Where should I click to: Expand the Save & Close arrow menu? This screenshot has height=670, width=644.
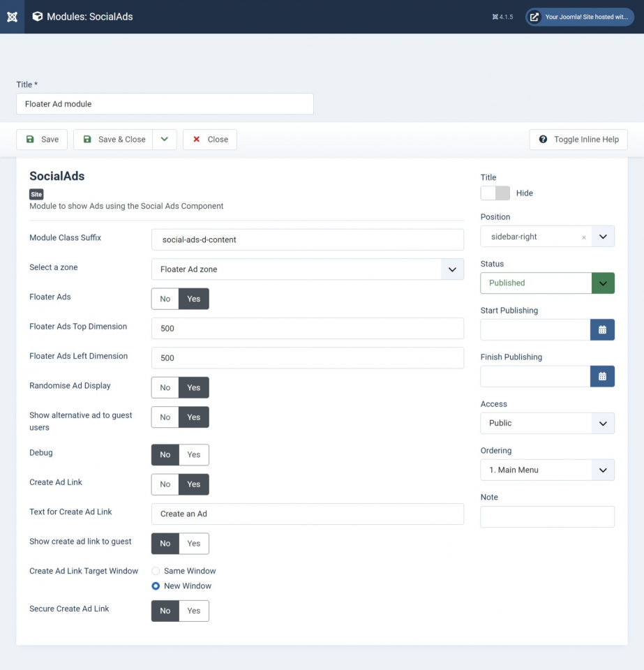tap(165, 140)
